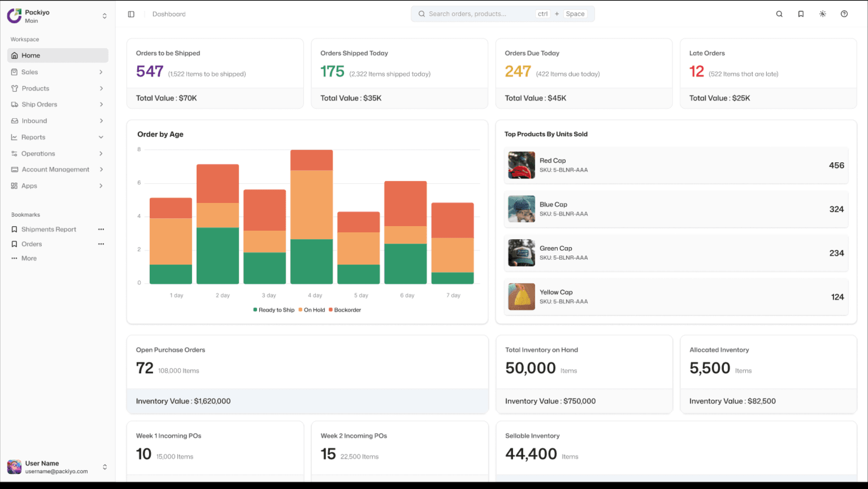Open the Shipments Report bookmark
868x489 pixels.
point(49,230)
